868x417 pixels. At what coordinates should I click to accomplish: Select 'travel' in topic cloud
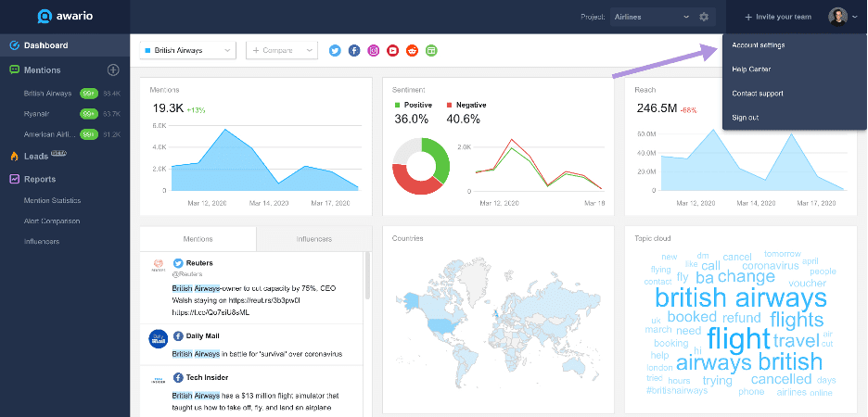pos(796,340)
